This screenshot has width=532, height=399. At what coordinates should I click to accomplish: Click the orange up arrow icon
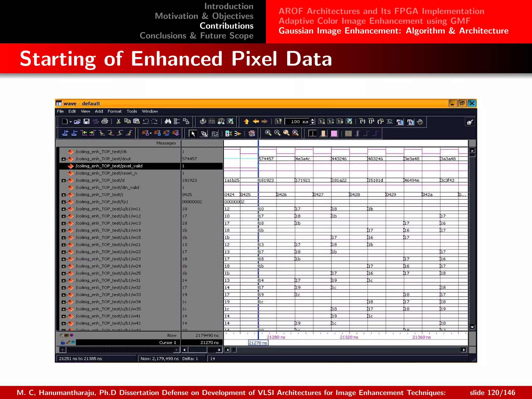pos(247,121)
